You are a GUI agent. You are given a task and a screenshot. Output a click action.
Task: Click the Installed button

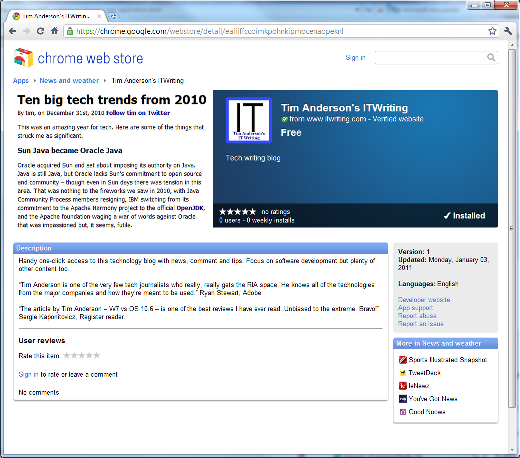464,216
